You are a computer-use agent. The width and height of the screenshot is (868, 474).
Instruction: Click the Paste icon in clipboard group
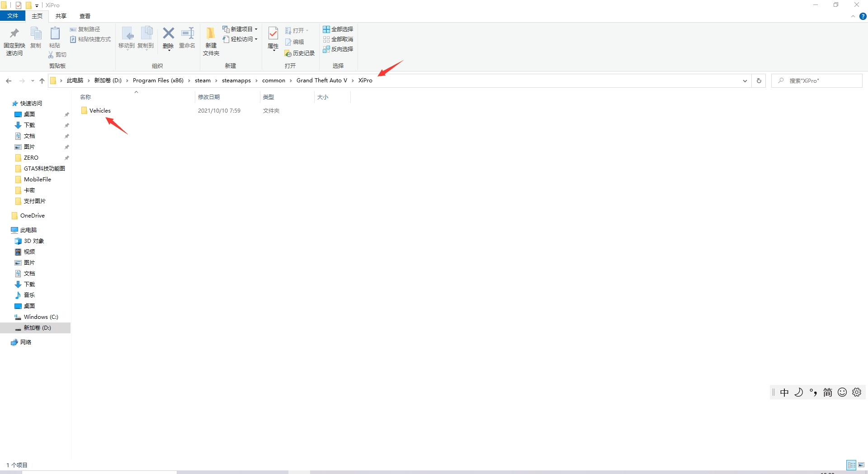pos(55,37)
